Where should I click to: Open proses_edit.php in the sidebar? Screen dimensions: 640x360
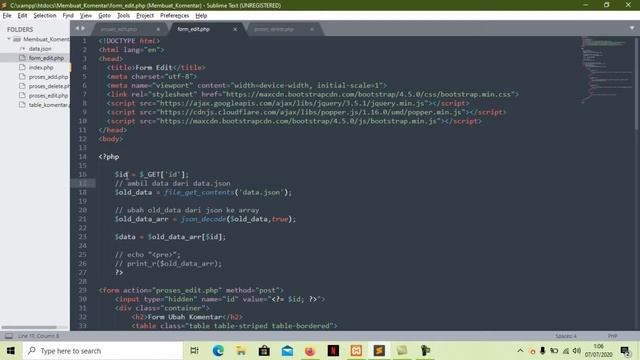pos(48,96)
